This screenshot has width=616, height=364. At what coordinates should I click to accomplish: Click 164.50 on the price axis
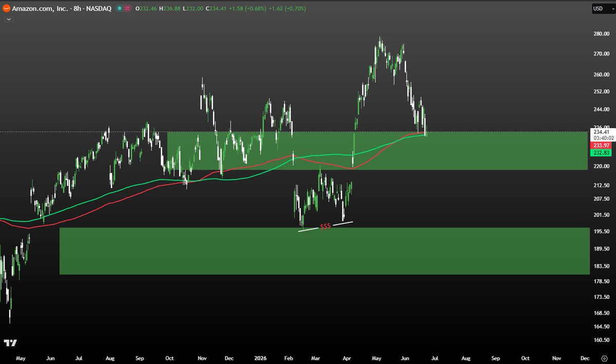pos(601,327)
